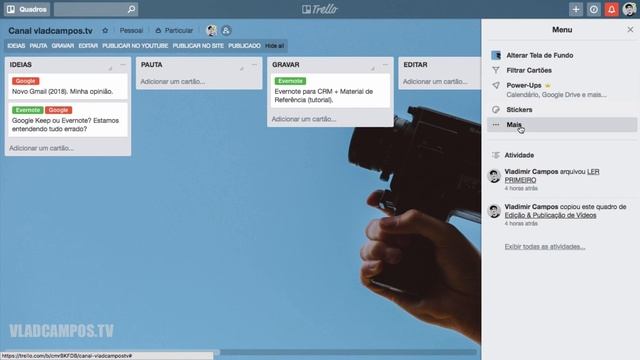The height and width of the screenshot is (360, 640).
Task: Jump to EDITAR in list bar
Action: pos(88,46)
